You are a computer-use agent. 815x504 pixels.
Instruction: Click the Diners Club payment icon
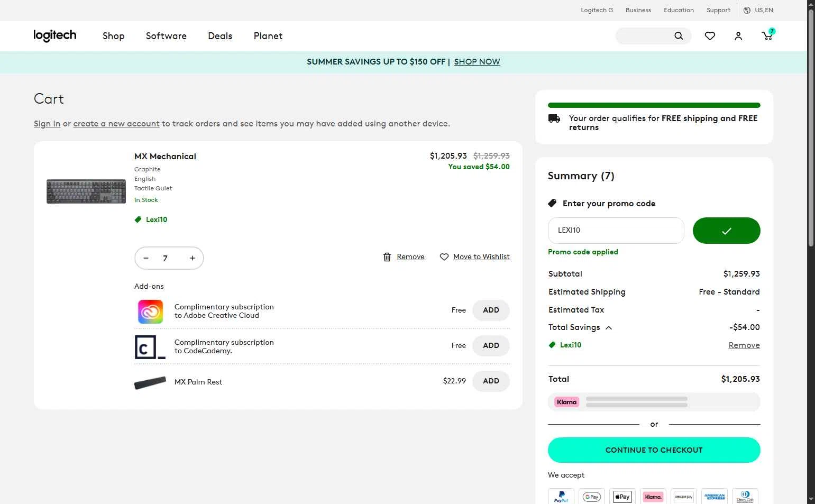[x=745, y=497]
